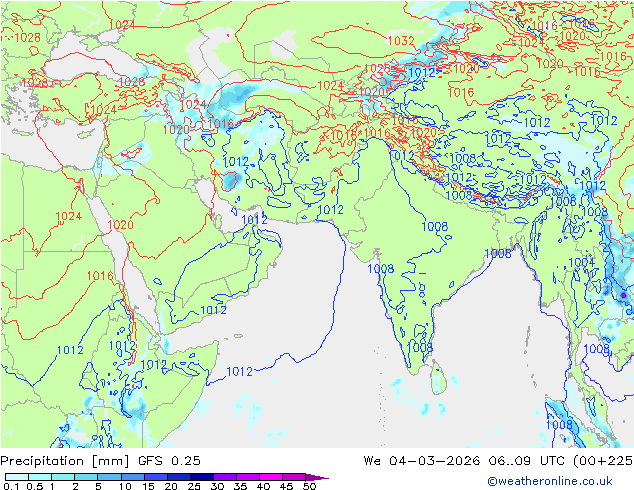Select the legend swatch between 5 and 10

pos(109,477)
